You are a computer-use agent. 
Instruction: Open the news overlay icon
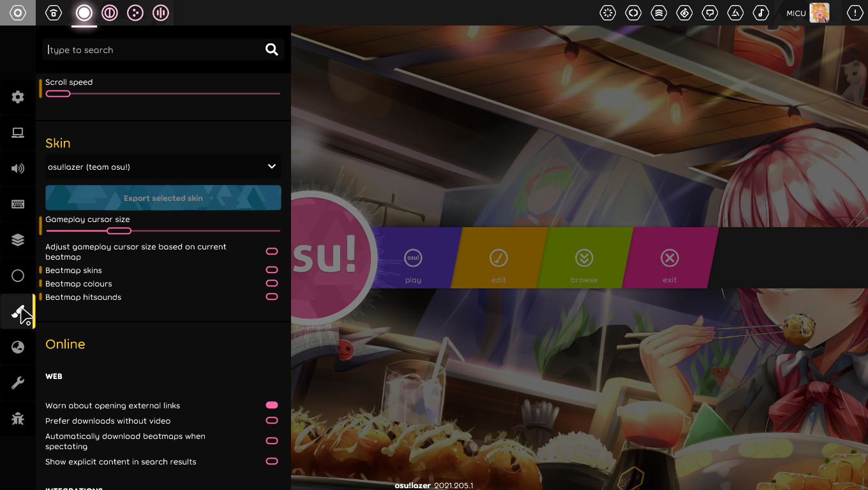click(608, 13)
